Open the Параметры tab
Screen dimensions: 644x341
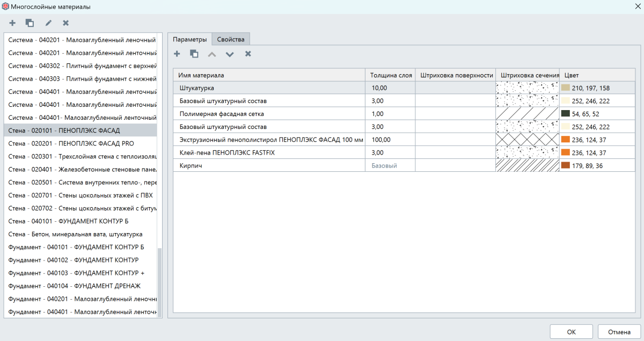[x=189, y=39]
